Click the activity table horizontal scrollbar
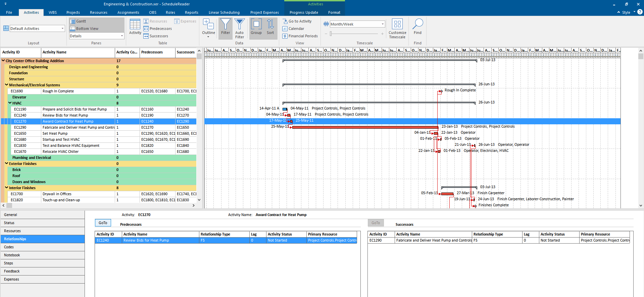 (99, 205)
